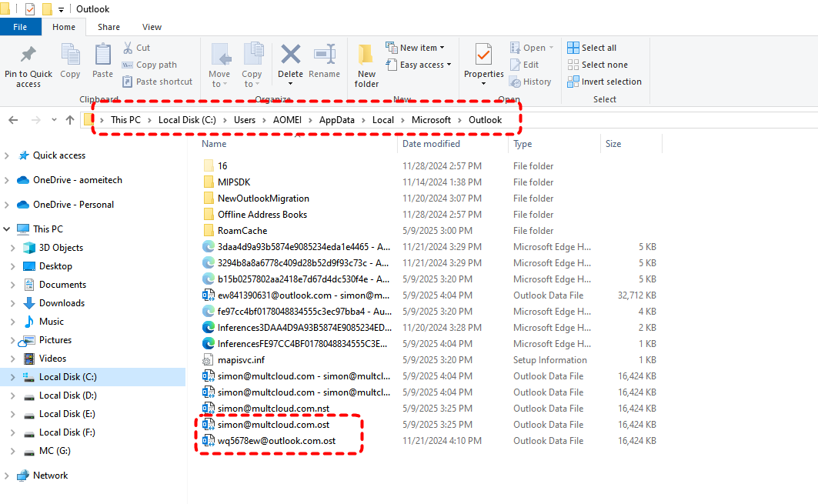
Task: Select wq5678ew@outlook.com.ost file icon
Action: click(208, 441)
